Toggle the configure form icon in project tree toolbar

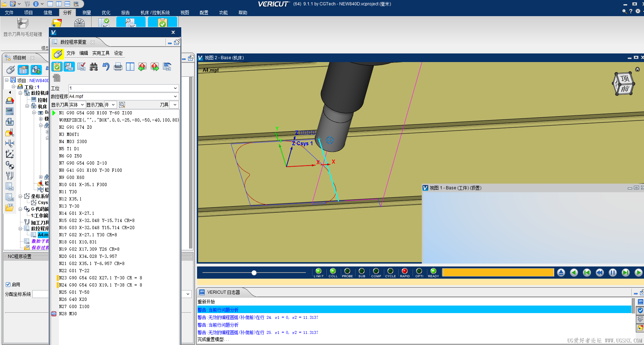23,70
